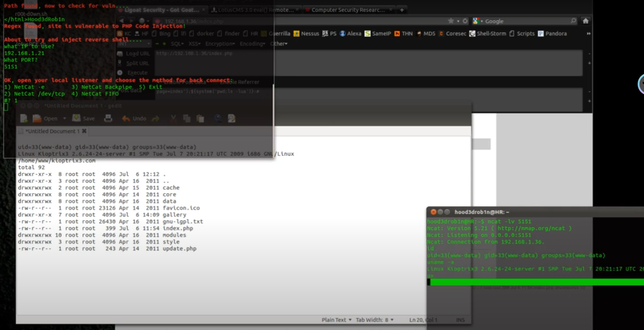Click HackBar Split URL button
This screenshot has width=644, height=330.
[134, 63]
